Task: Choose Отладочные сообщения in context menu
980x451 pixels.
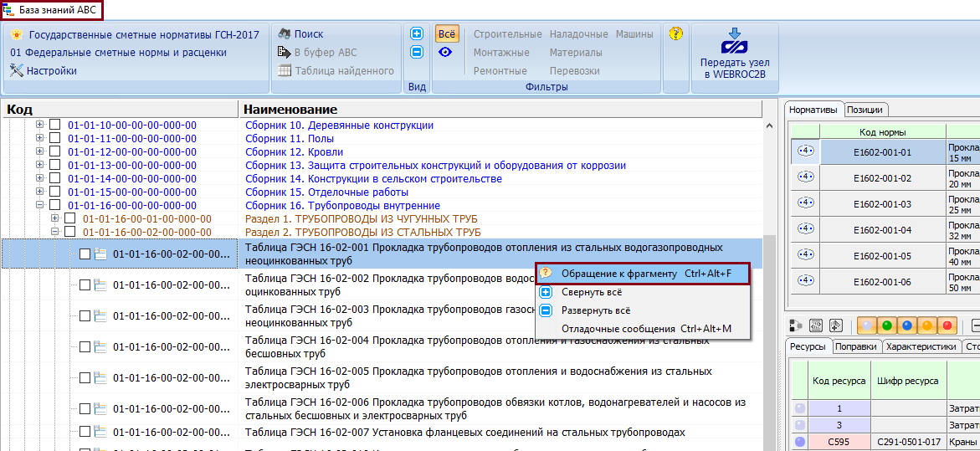Action: tap(643, 329)
